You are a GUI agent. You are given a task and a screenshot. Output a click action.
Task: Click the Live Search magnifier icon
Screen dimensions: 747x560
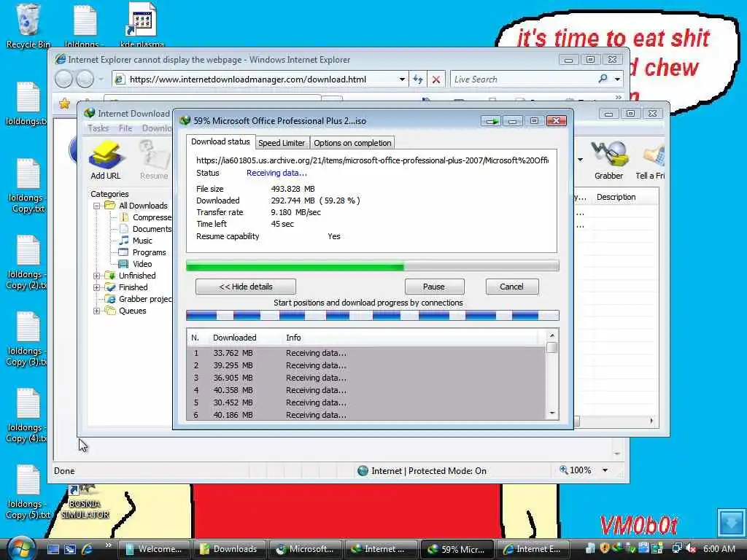coord(603,79)
